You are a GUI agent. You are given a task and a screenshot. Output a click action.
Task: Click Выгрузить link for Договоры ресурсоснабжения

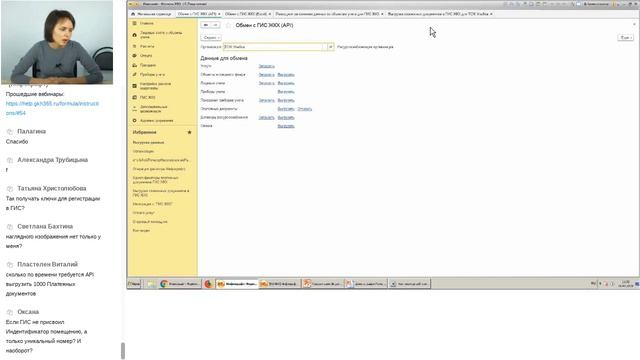coord(286,118)
